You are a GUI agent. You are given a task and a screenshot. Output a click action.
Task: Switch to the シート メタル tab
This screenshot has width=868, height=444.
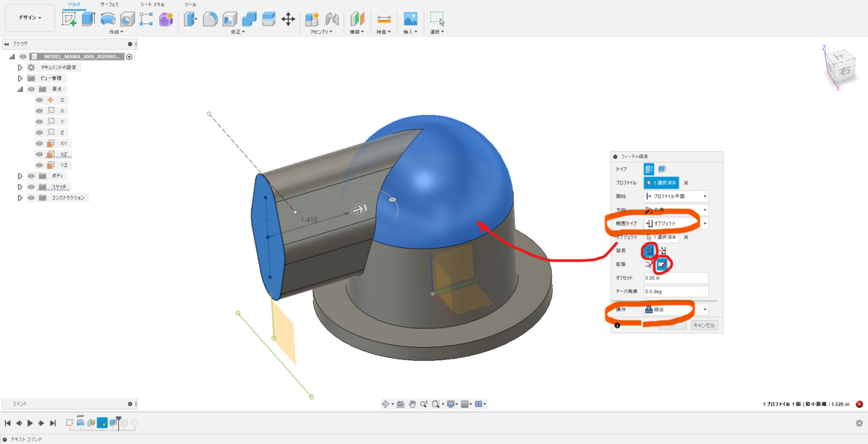click(153, 4)
